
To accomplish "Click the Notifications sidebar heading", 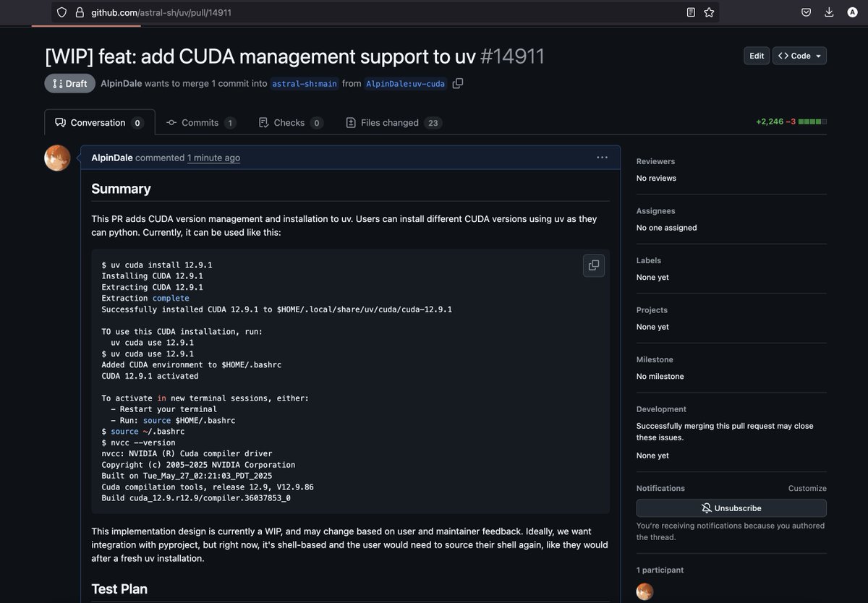I will pos(660,488).
